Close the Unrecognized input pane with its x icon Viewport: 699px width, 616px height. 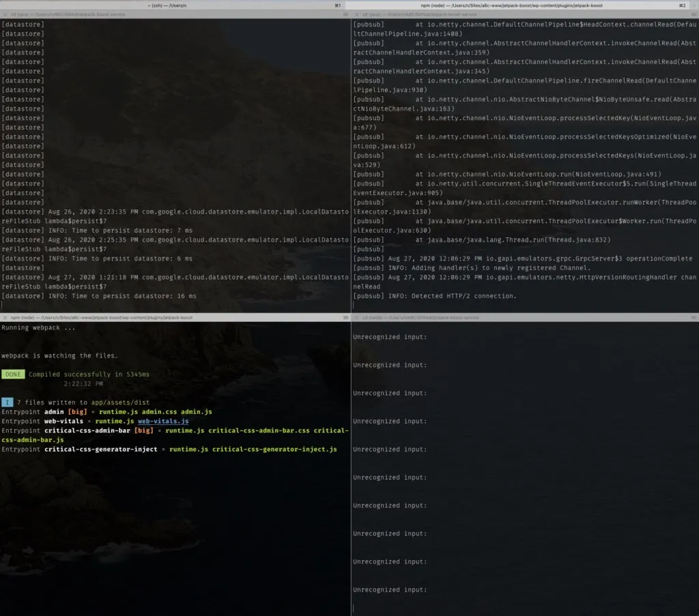point(356,318)
